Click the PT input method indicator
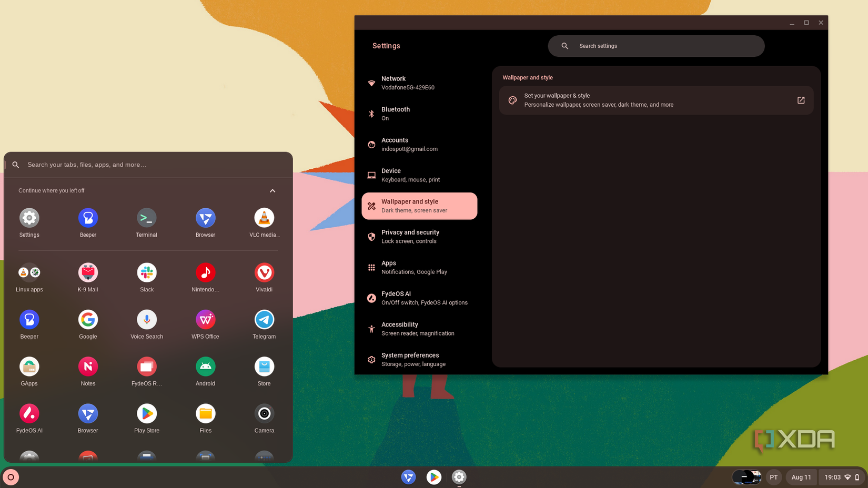868x488 pixels. (x=773, y=477)
